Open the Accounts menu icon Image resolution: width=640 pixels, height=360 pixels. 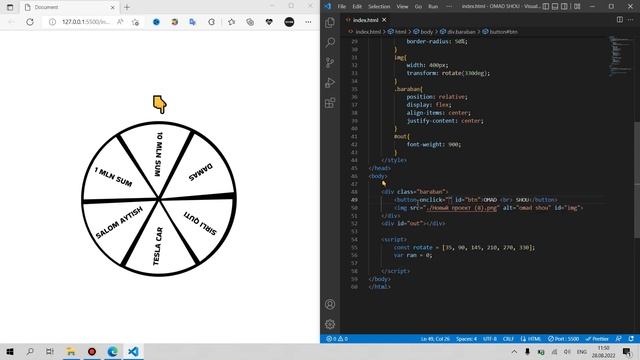click(330, 304)
